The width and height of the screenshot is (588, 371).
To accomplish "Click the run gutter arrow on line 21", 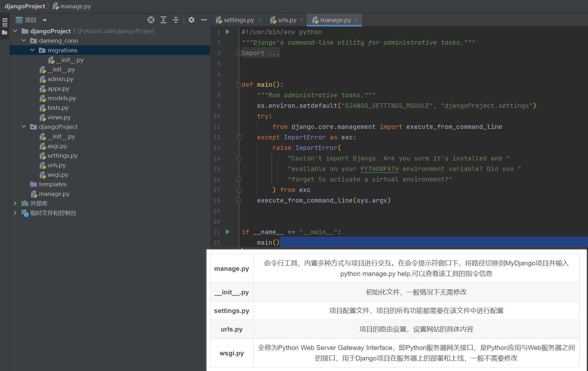I will (228, 232).
